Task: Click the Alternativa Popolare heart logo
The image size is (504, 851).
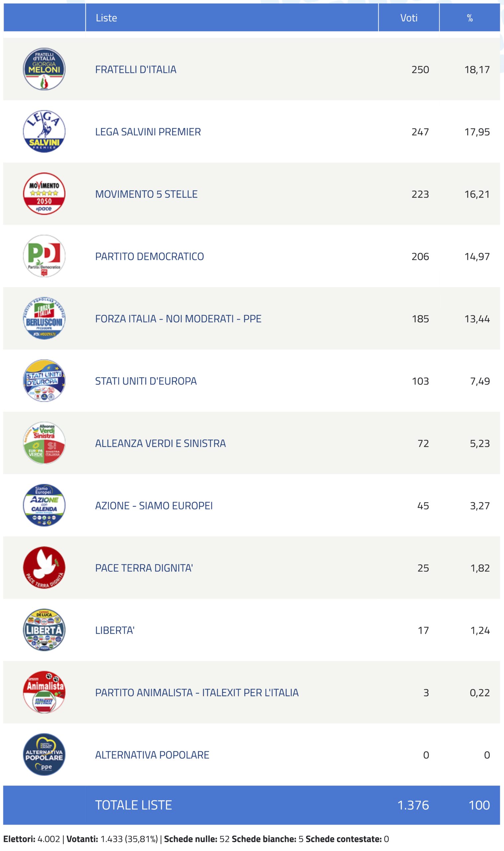Action: coord(44,755)
